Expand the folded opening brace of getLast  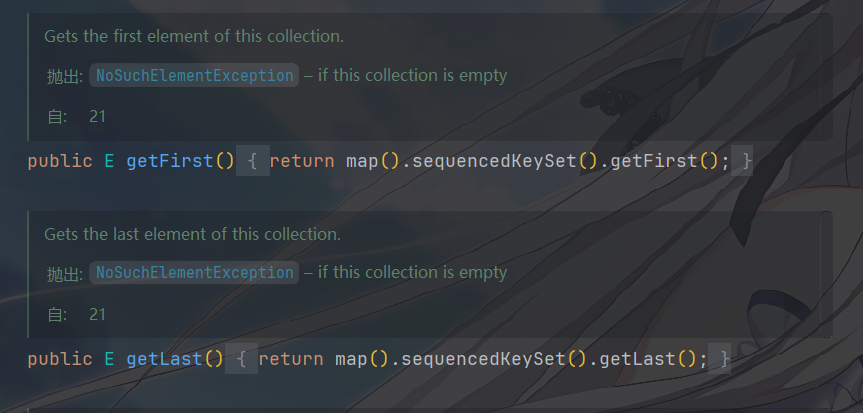click(242, 359)
